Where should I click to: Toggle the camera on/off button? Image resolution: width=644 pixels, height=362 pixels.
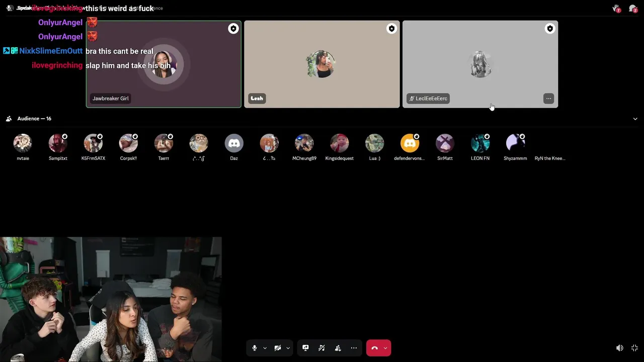point(277,348)
